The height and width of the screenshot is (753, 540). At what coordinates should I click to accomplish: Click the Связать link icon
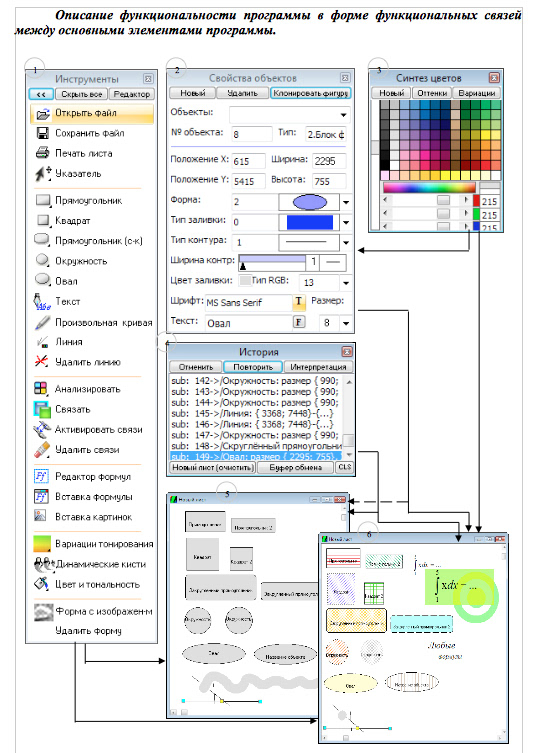tap(42, 409)
